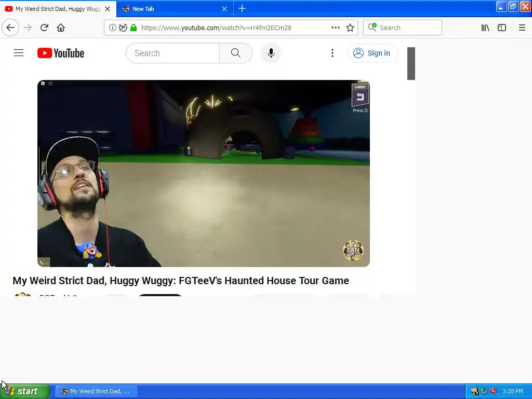The width and height of the screenshot is (532, 399).
Task: Expand the YouTube guide hamburger menu
Action: click(19, 53)
